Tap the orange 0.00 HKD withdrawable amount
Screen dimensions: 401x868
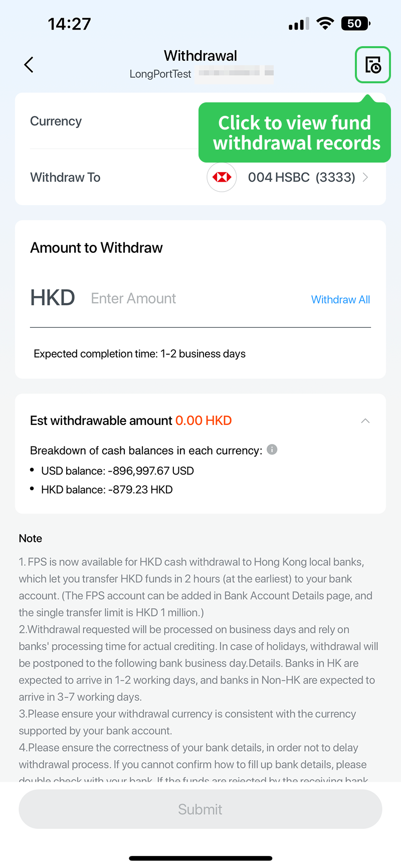tap(204, 420)
